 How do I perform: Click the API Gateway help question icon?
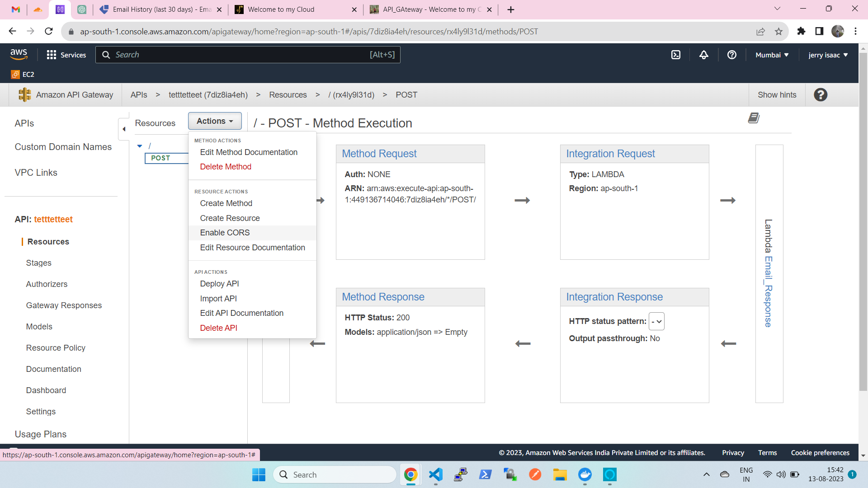pyautogui.click(x=821, y=95)
